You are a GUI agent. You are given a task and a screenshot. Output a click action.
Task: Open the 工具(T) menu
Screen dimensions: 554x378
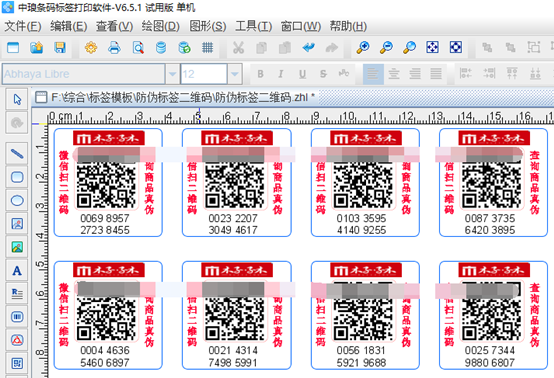(x=253, y=26)
